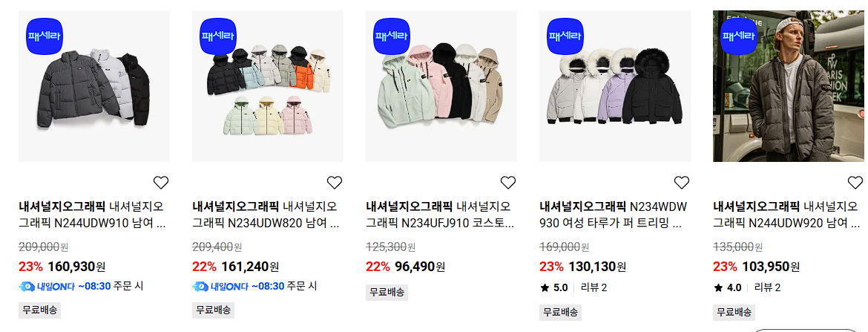
Task: Open the pastel fleece hoodies thumbnail
Action: point(441,86)
